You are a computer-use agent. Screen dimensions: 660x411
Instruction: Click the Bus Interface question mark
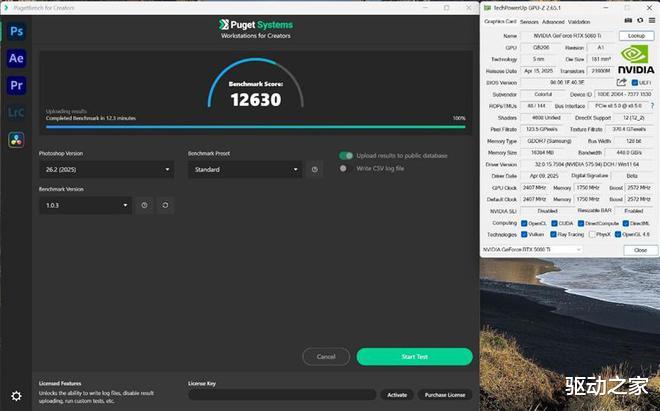[652, 106]
